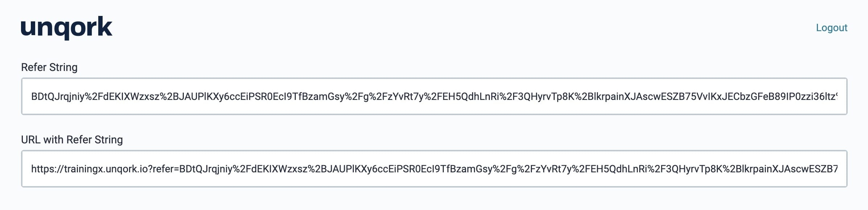This screenshot has height=210, width=868.
Task: Log out using the Logout link
Action: (831, 28)
